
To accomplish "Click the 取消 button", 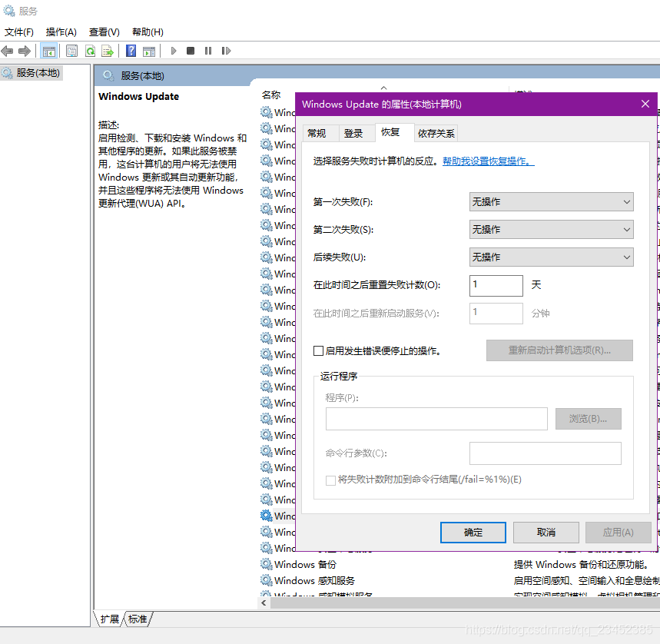I will point(546,533).
